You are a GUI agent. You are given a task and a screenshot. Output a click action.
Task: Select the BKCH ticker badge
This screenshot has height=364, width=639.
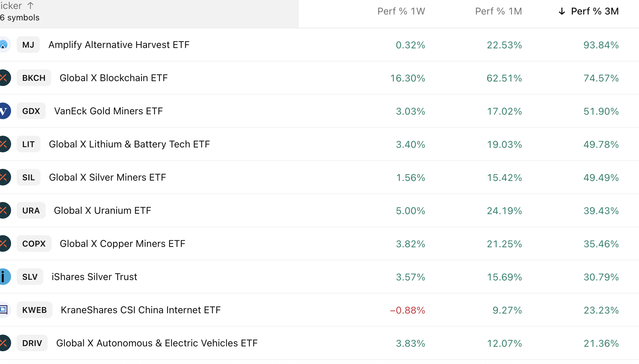(34, 78)
